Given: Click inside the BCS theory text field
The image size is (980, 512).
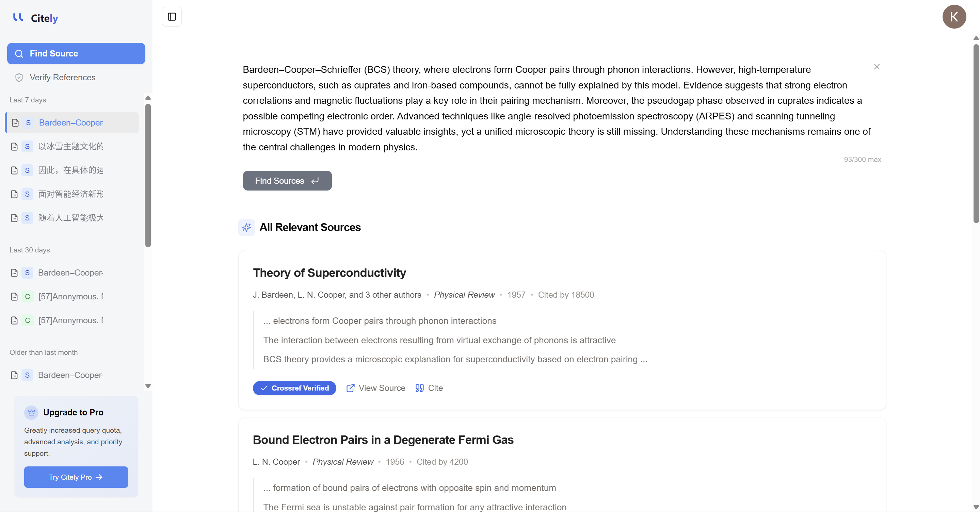Looking at the screenshot, I should 556,108.
